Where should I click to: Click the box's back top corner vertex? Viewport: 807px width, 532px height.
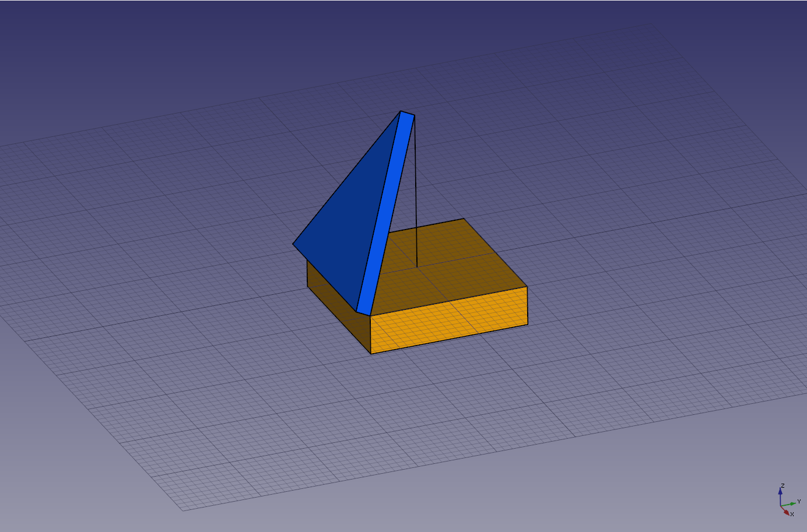pos(464,219)
